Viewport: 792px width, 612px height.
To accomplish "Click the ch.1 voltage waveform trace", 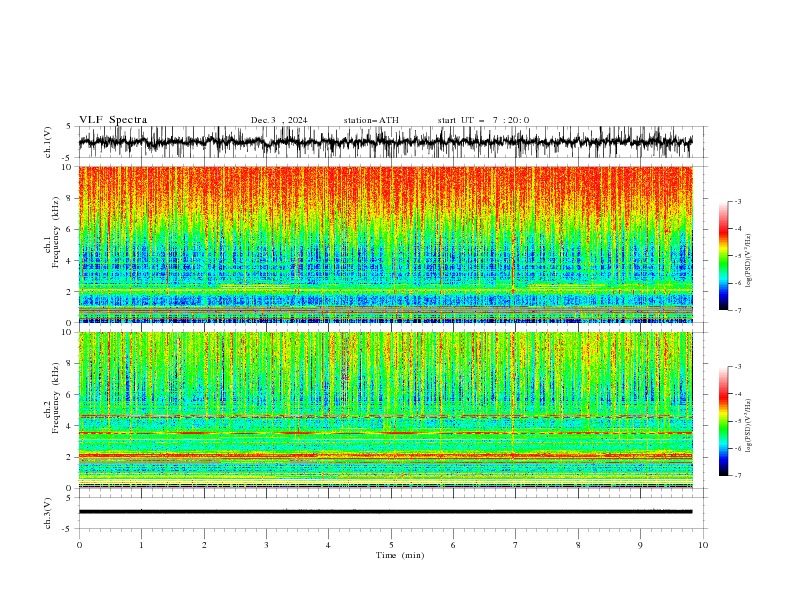I will [x=385, y=142].
